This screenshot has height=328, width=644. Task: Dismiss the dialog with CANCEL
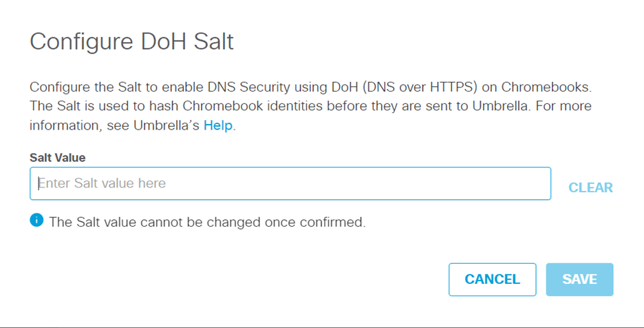click(x=493, y=280)
